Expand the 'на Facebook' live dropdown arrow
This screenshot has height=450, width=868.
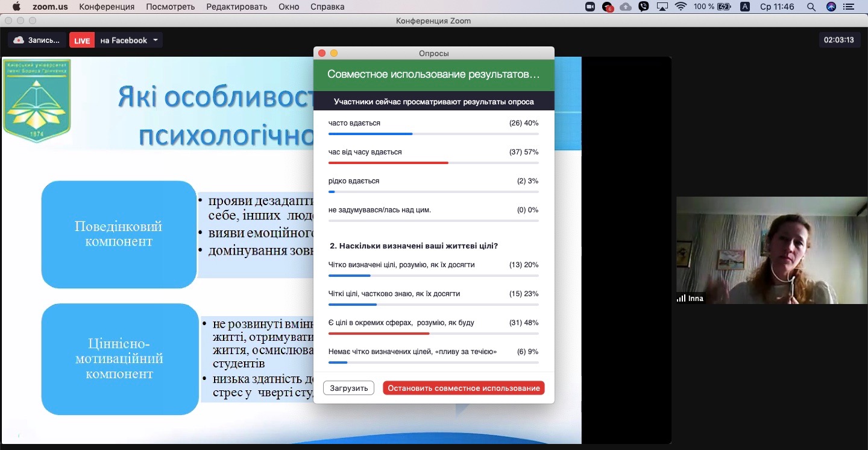click(x=156, y=40)
